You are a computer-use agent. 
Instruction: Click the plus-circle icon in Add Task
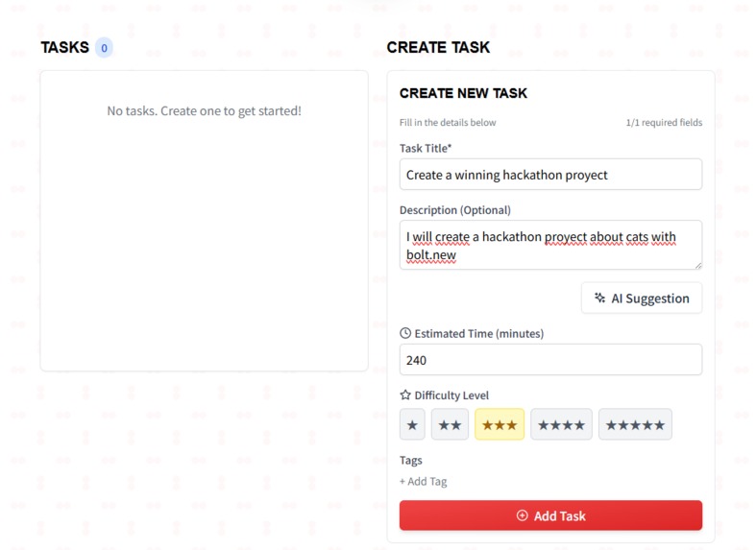pos(523,515)
